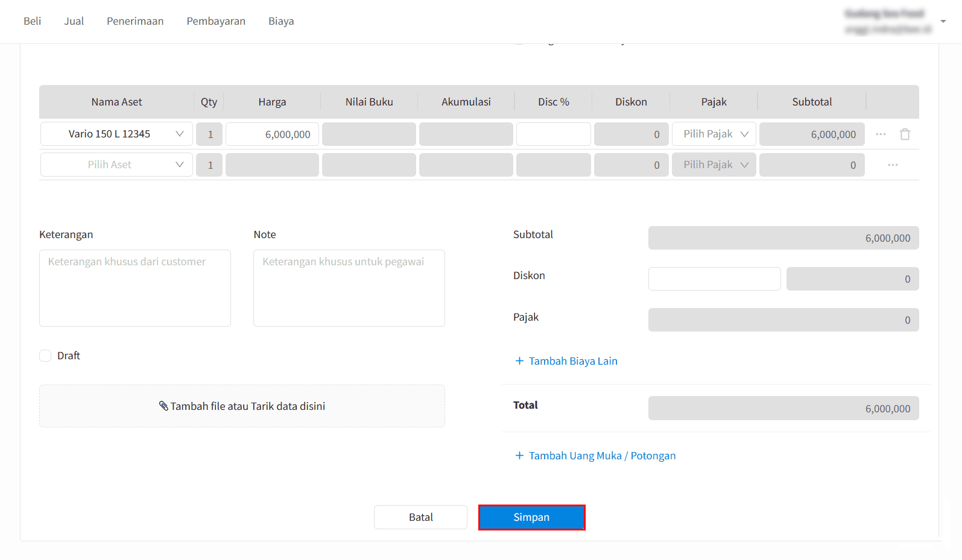This screenshot has width=962, height=560.
Task: Open the Biaya menu
Action: click(281, 21)
